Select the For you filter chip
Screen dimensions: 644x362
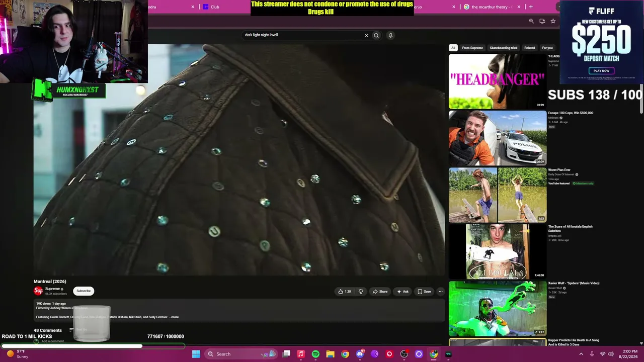point(547,48)
